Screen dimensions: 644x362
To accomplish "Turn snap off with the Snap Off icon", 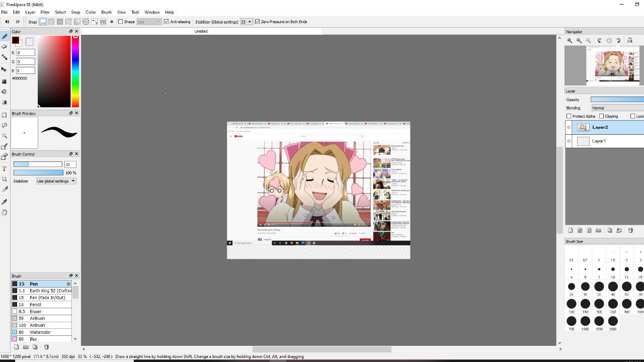I will (x=43, y=22).
